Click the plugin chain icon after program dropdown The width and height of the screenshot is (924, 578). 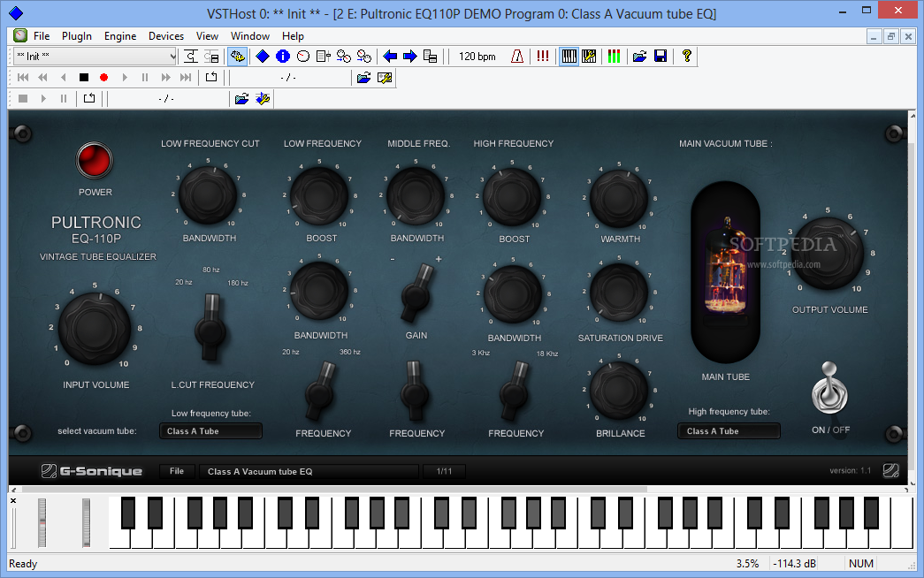191,57
